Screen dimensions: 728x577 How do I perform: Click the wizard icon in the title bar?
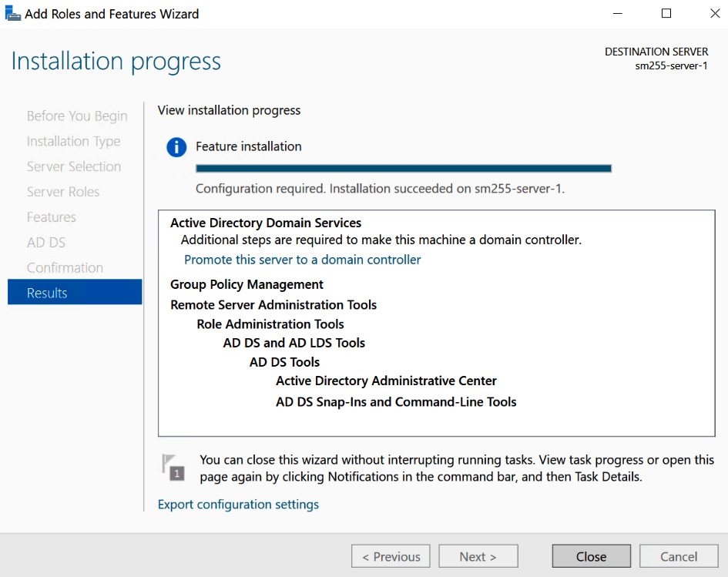click(12, 13)
